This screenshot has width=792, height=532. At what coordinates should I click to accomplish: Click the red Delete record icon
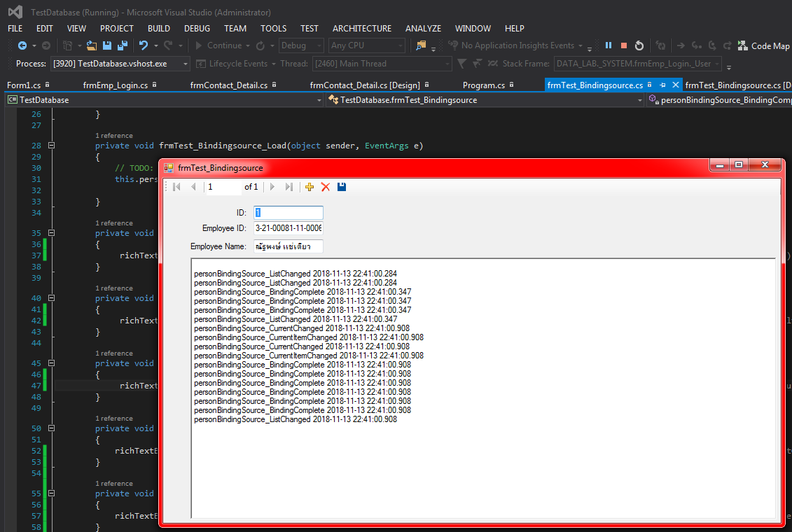click(x=325, y=187)
